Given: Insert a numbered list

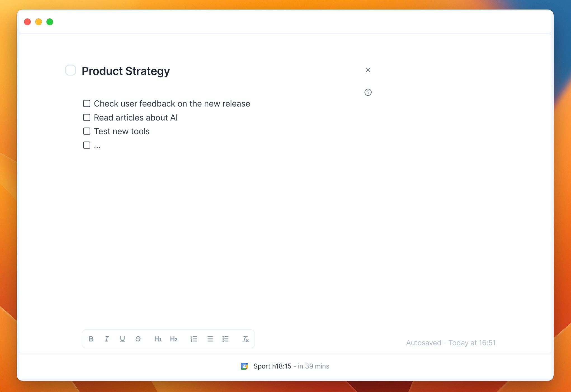Looking at the screenshot, I should 194,339.
